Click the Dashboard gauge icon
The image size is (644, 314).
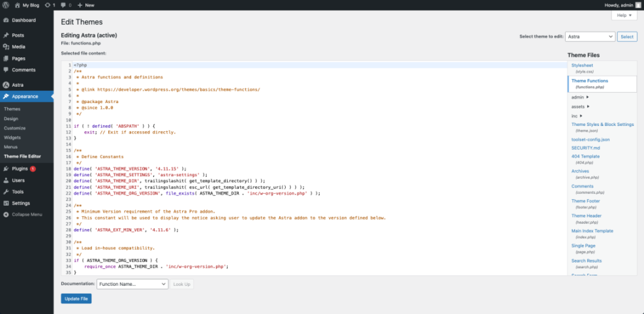[6, 20]
